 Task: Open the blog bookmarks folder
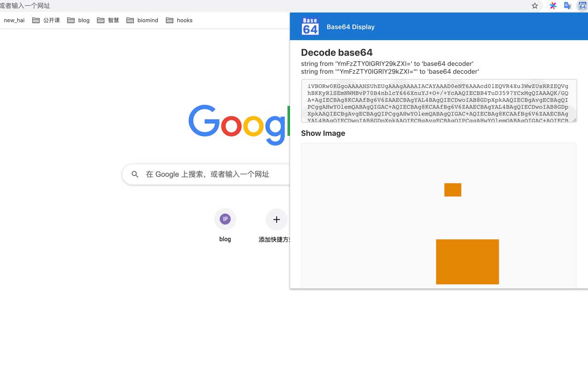78,20
